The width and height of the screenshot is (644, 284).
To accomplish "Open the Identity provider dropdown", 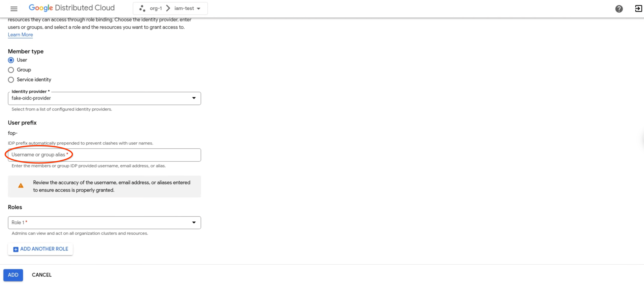I will 104,98.
